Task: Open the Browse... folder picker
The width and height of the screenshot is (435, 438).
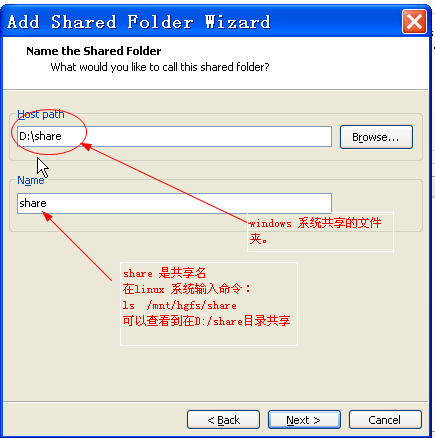Action: click(x=376, y=137)
